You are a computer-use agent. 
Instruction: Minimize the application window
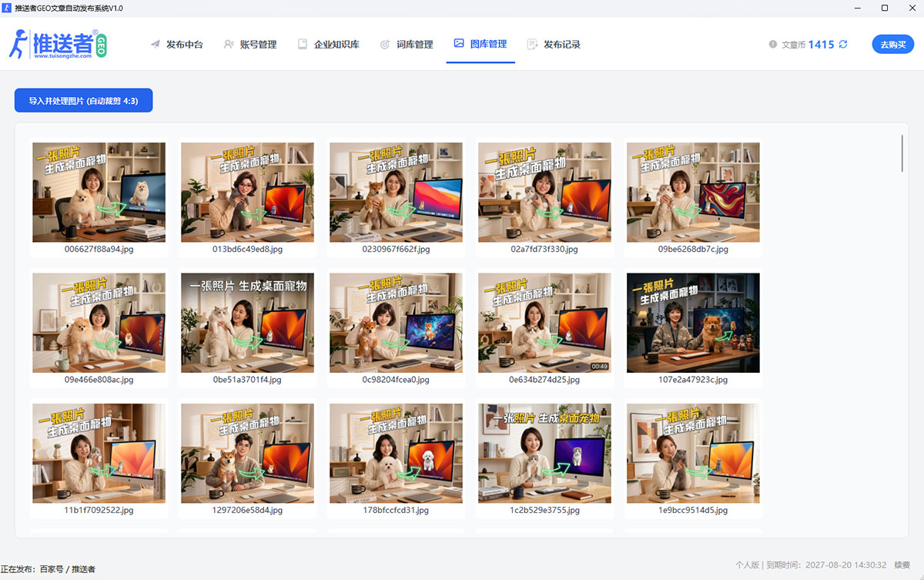click(x=857, y=8)
